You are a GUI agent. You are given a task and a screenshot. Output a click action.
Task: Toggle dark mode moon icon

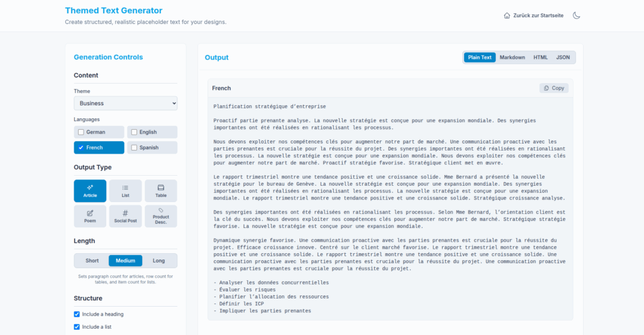576,16
